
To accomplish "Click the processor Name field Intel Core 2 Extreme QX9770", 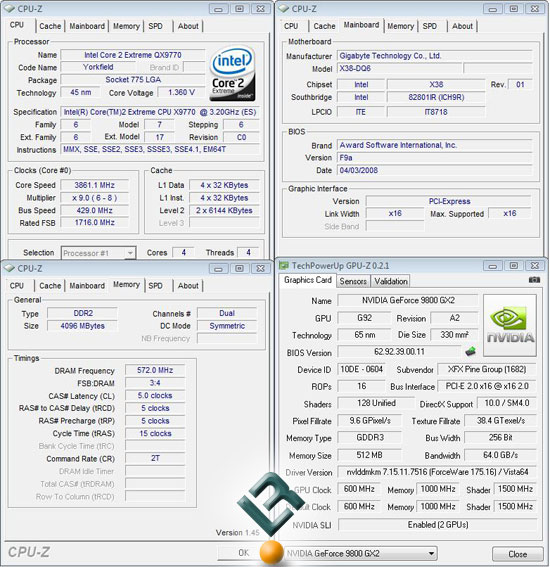I will tap(133, 55).
